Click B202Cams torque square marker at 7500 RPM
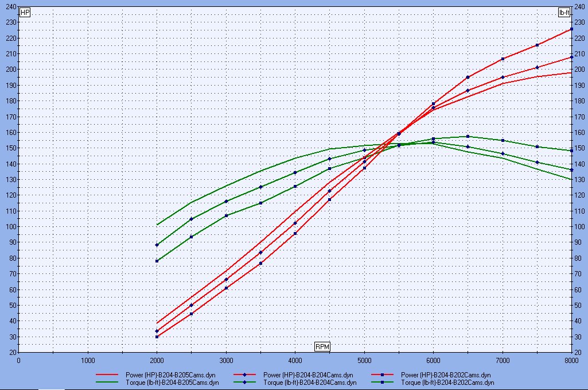The height and width of the screenshot is (390, 588). tap(537, 147)
